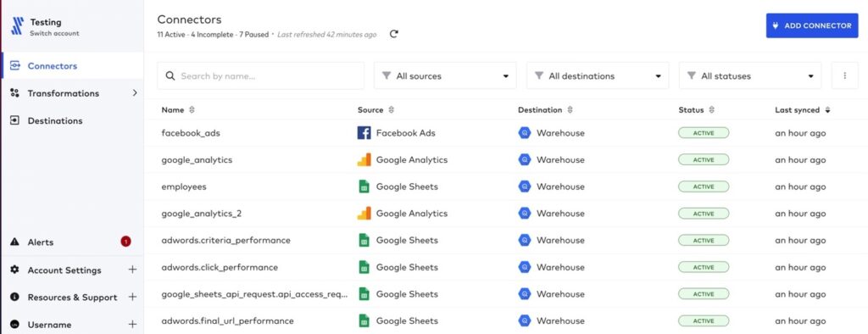Open the adwords.click_performance connector
868x334 pixels.
pyautogui.click(x=220, y=267)
